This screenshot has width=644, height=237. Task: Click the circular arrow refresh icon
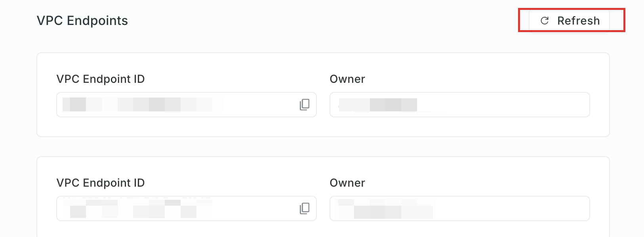coord(545,21)
